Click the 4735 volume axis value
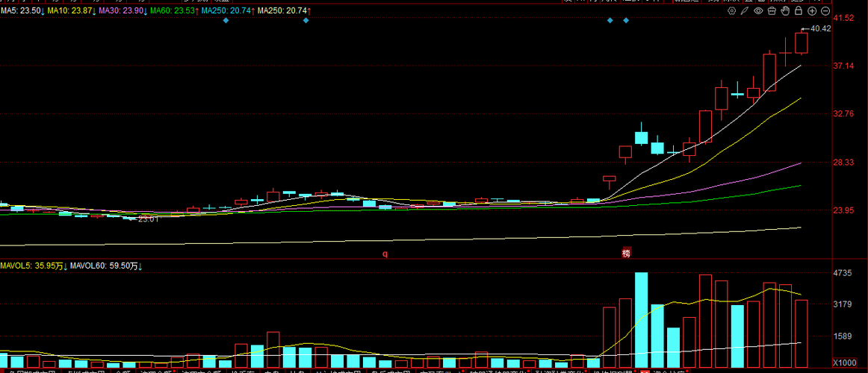 pyautogui.click(x=843, y=273)
